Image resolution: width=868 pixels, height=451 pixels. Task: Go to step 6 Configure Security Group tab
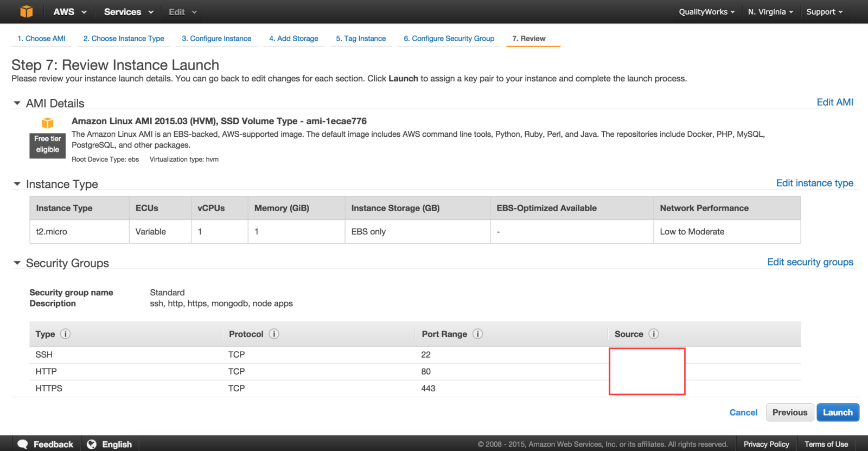click(449, 39)
